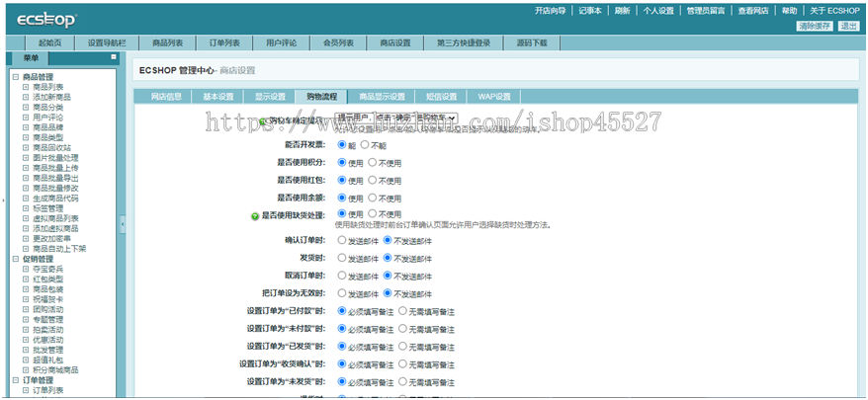Click the 刷新 header link

[622, 11]
